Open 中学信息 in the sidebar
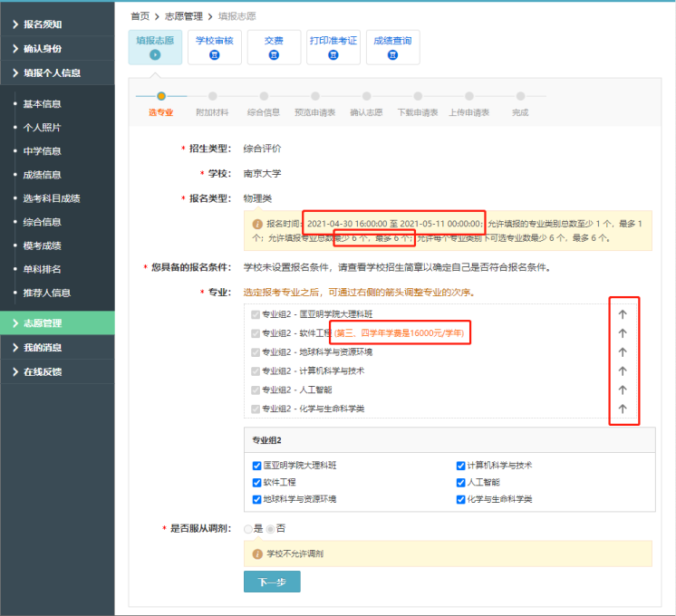Screen dimensions: 676x616 click(42, 151)
